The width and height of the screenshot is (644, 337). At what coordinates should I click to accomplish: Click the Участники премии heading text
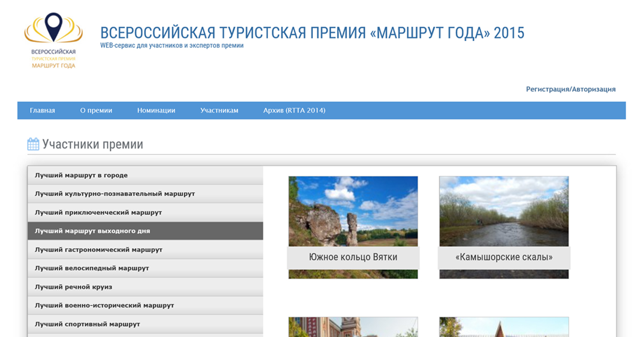tap(93, 144)
